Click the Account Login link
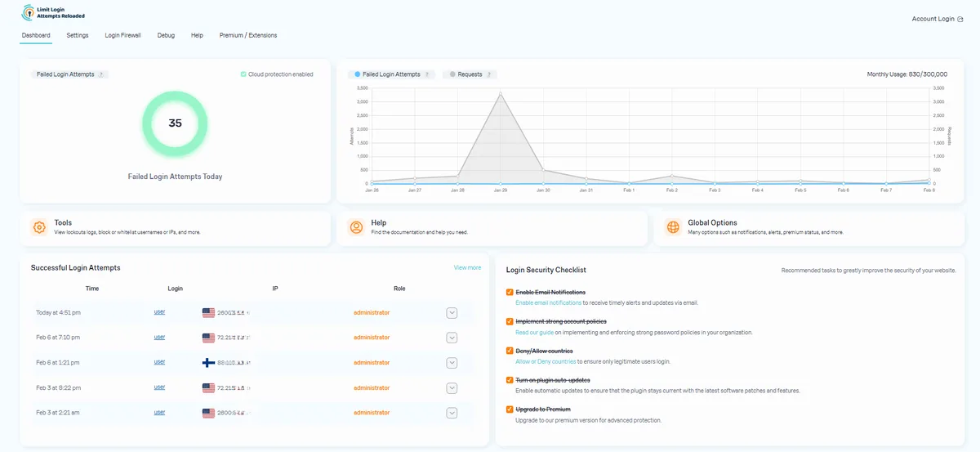This screenshot has height=452, width=980. 933,19
